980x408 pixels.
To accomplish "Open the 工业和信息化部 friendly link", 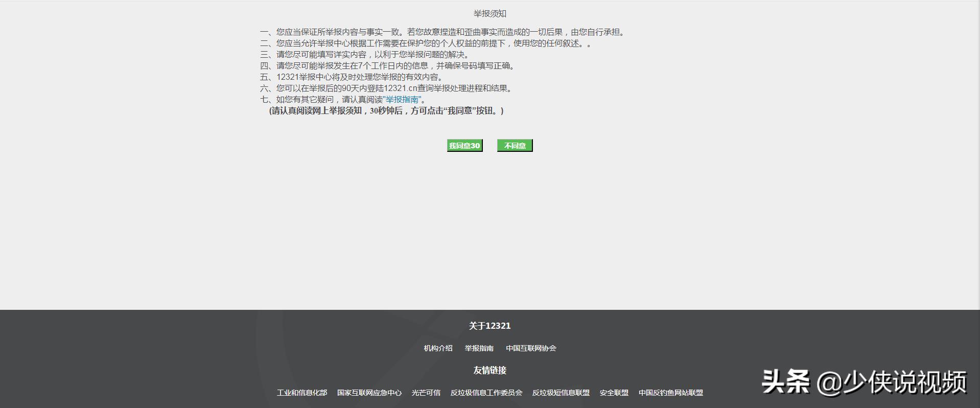I will tap(302, 393).
